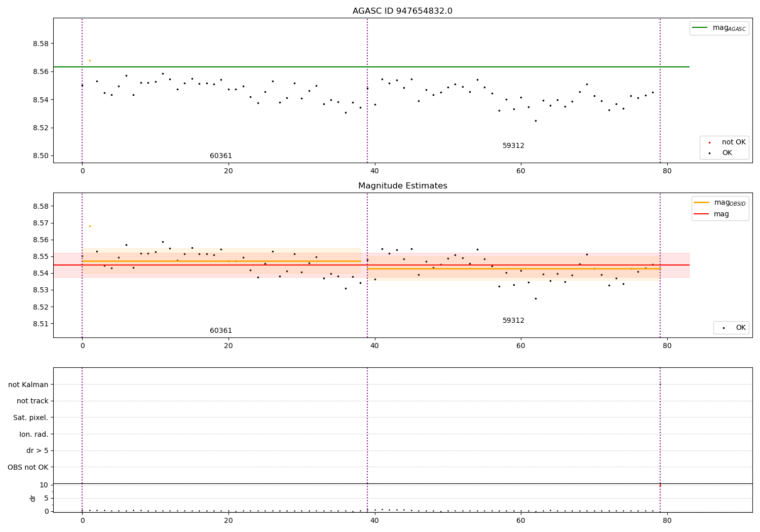Click the "Magnitude Estimates" plot title
The height and width of the screenshot is (532, 760).
402,186
